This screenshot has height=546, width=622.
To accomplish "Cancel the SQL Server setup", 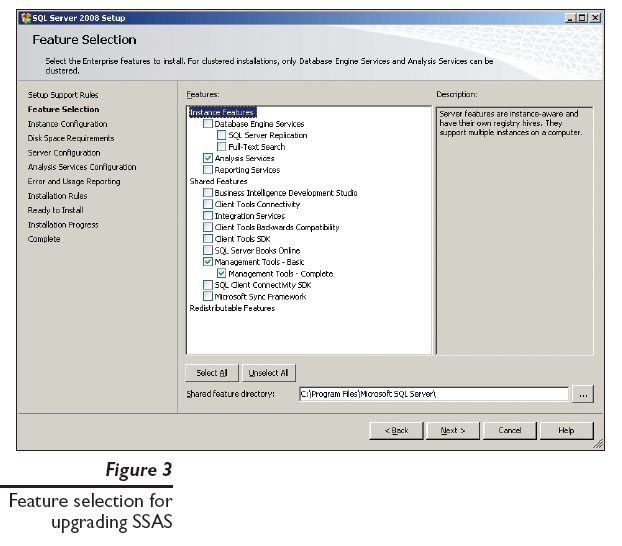I will [510, 431].
